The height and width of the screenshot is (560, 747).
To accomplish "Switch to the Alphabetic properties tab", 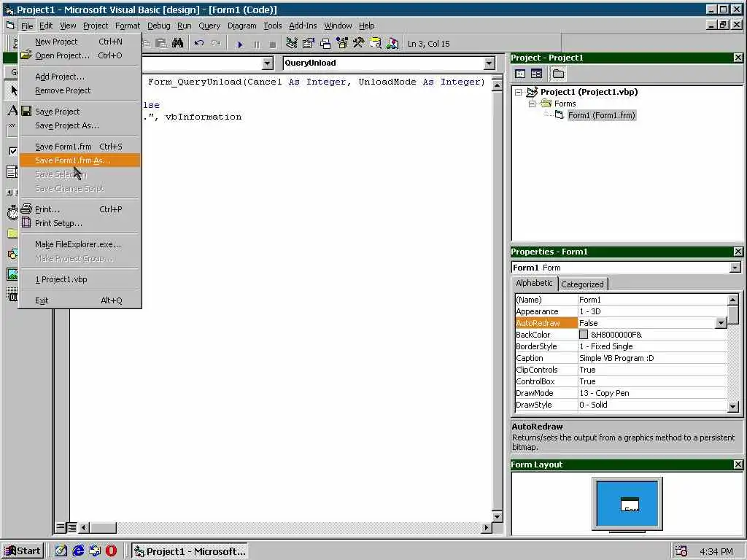I will pos(534,283).
